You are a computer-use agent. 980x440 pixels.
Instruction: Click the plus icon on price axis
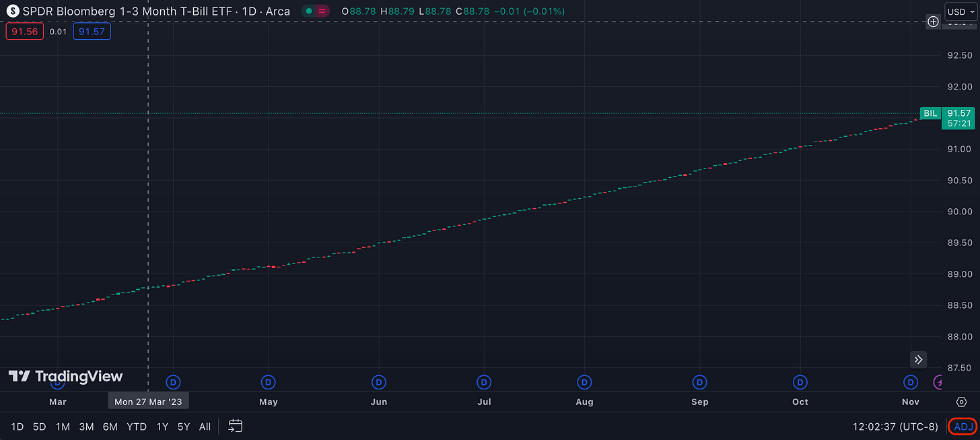click(934, 22)
